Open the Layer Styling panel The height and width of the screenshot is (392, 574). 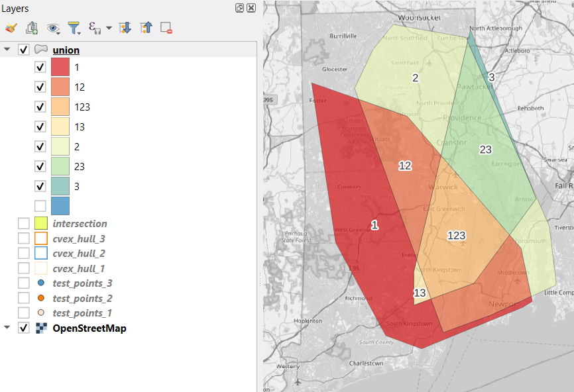point(11,28)
